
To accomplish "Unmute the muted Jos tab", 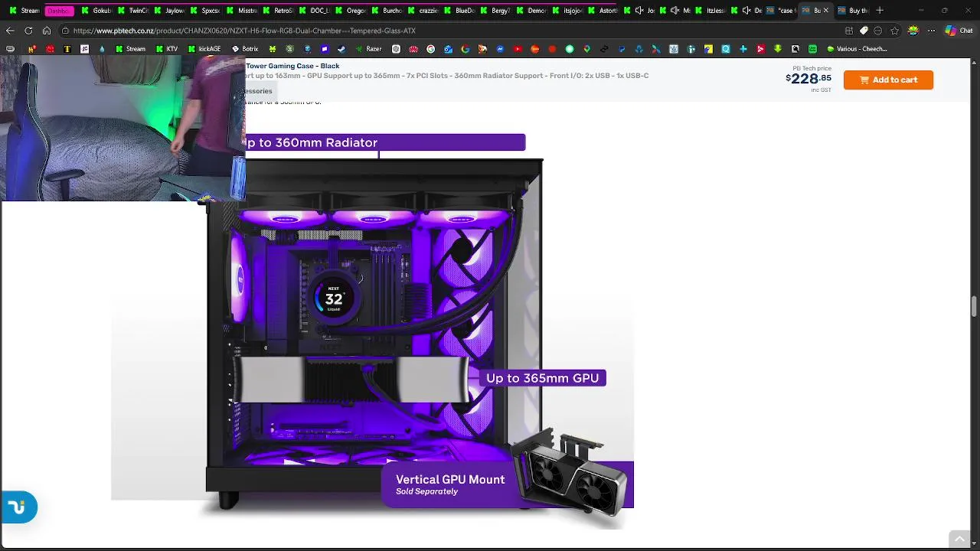I will (x=639, y=11).
